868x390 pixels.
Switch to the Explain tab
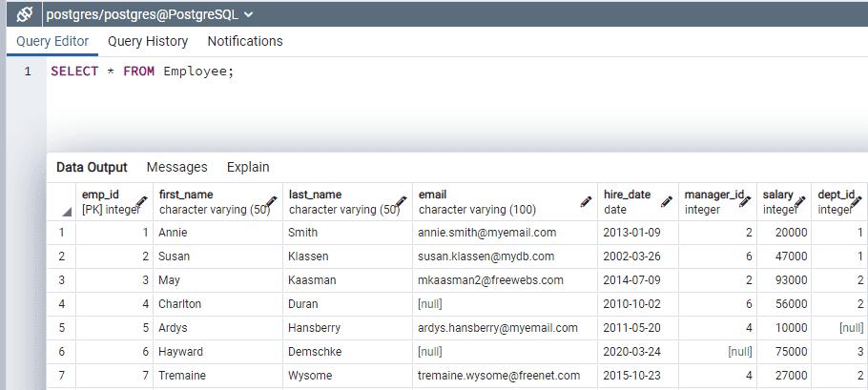(248, 167)
